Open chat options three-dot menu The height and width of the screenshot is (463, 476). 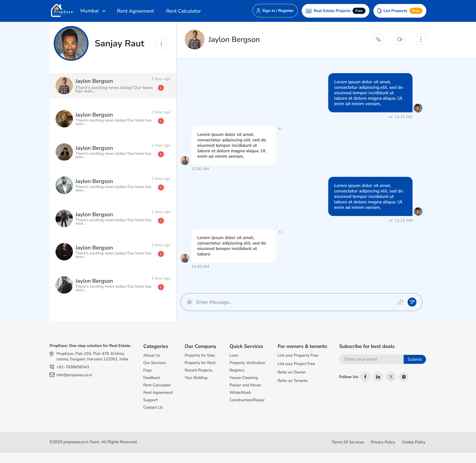click(421, 39)
